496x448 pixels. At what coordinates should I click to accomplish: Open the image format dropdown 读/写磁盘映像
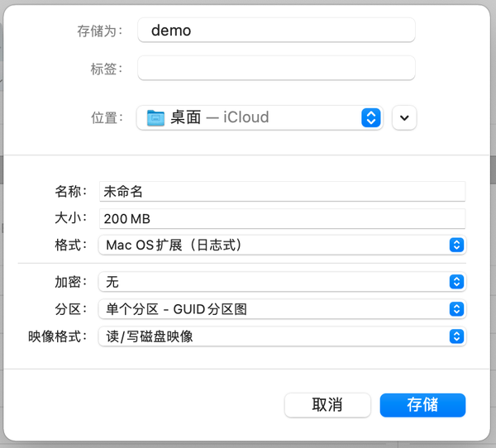tap(282, 336)
